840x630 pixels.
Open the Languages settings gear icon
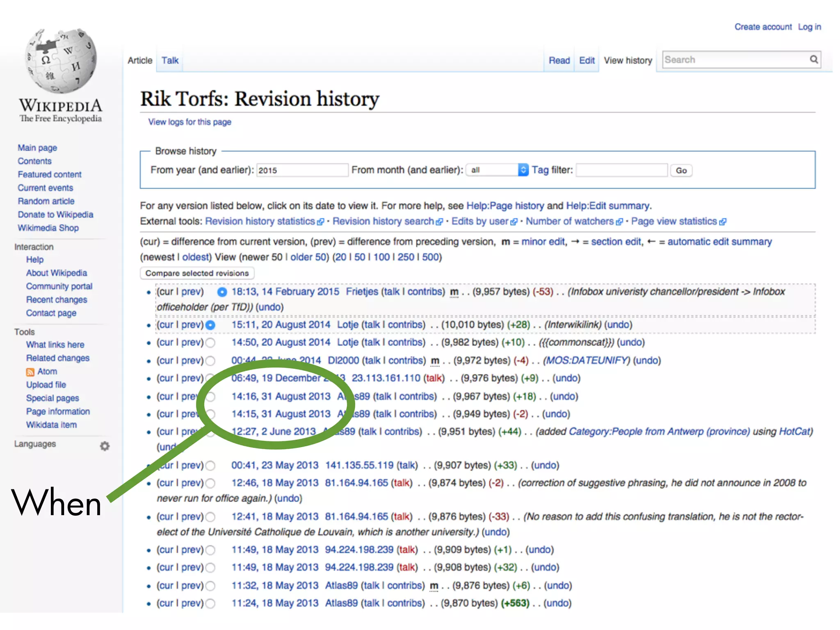(105, 446)
